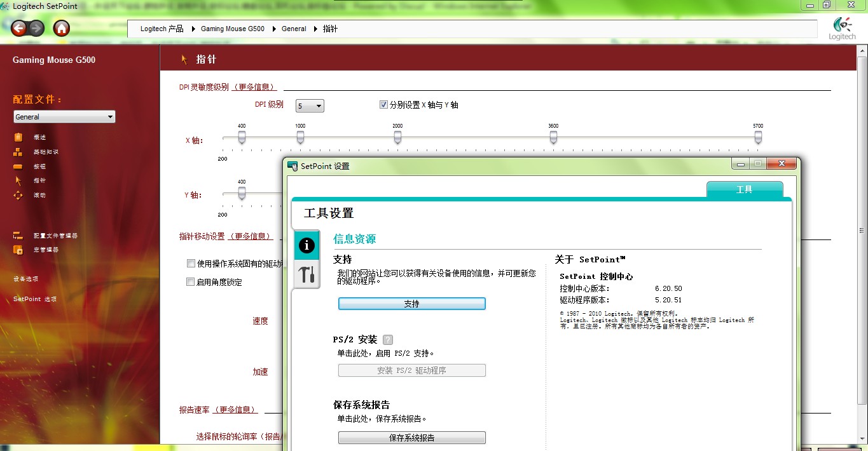The width and height of the screenshot is (868, 451).
Task: Expand arrow after Logitech 产品 breadcrumb
Action: point(192,29)
